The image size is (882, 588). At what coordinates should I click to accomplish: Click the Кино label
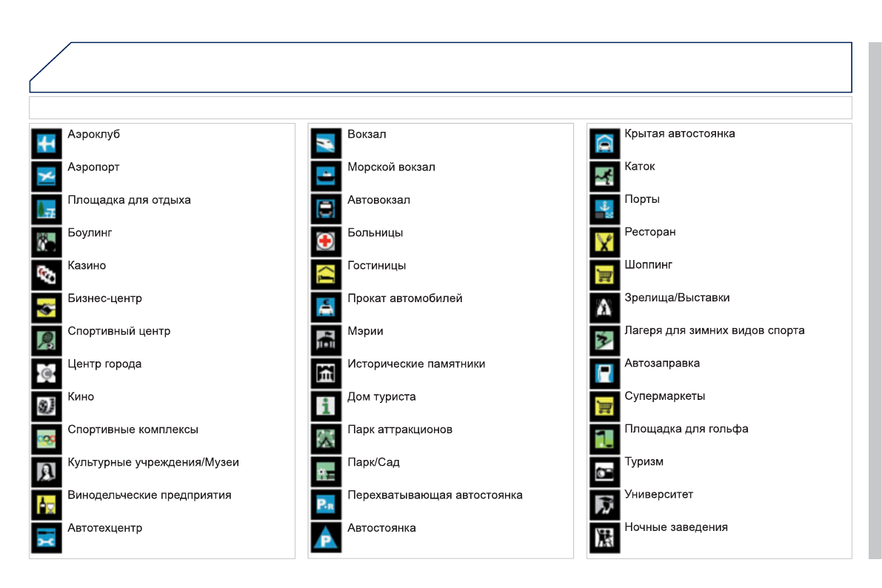tap(81, 397)
